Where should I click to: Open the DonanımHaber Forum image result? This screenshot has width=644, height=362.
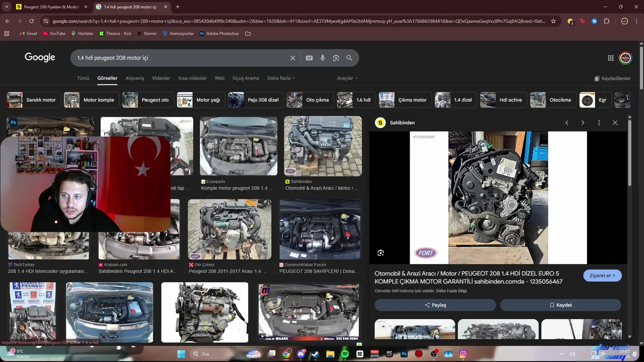(x=320, y=229)
